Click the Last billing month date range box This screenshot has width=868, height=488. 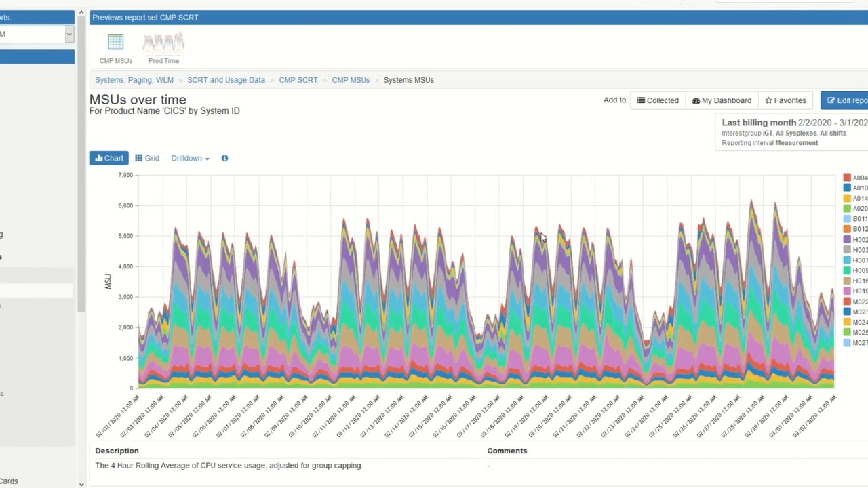pyautogui.click(x=791, y=131)
